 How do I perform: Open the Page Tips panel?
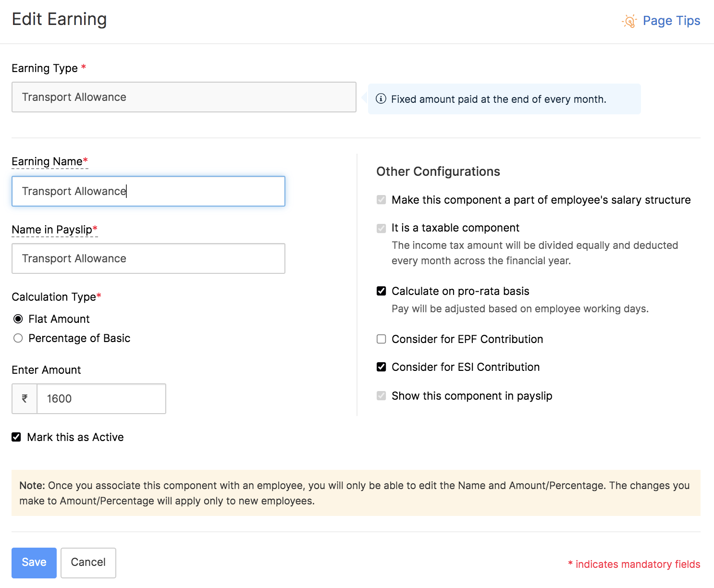click(x=671, y=21)
